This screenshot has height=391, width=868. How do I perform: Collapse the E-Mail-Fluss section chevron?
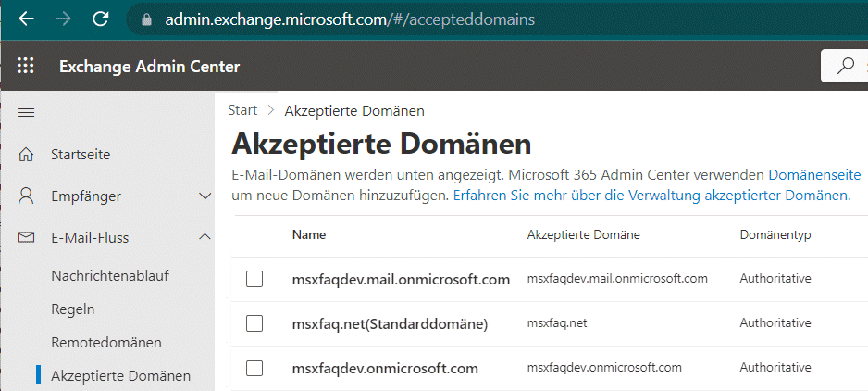pos(205,237)
